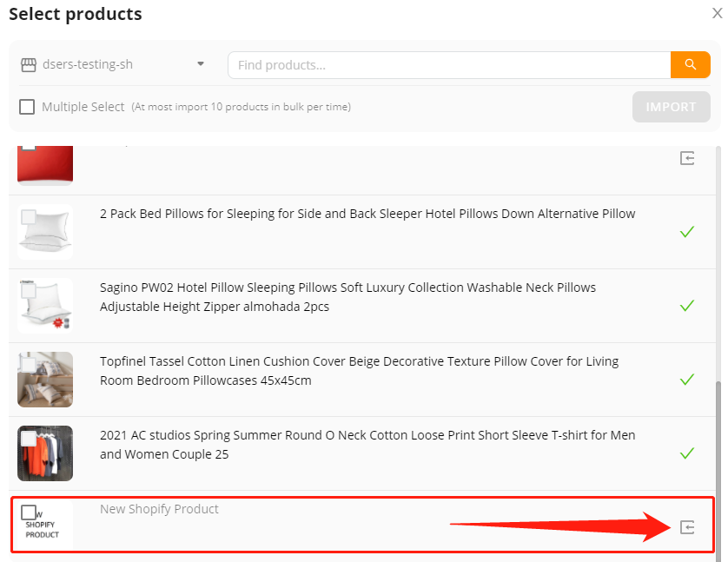Close the Select products dialog
Image resolution: width=728 pixels, height=562 pixels.
718,13
